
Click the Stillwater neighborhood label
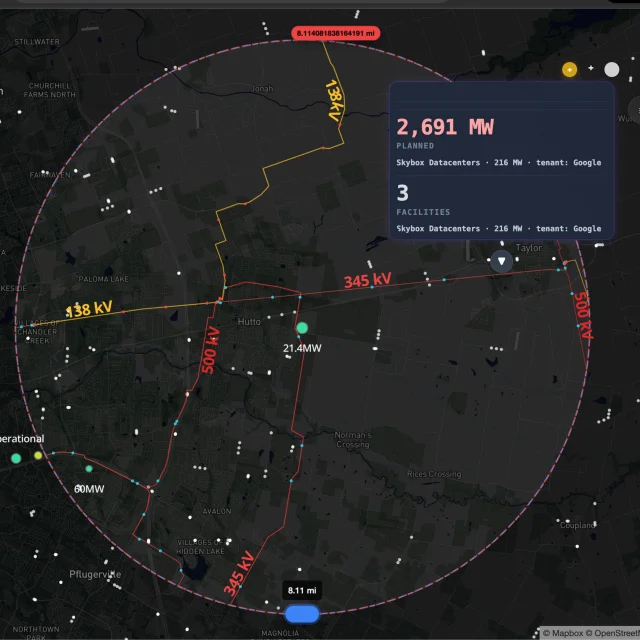pos(37,42)
